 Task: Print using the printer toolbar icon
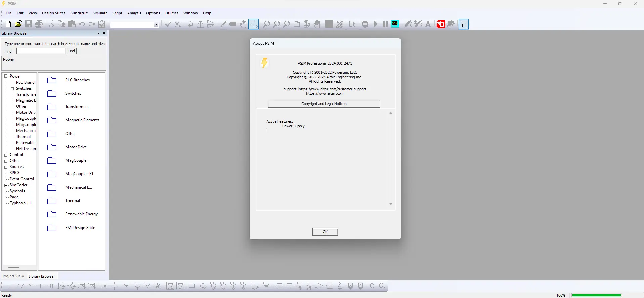[x=39, y=24]
